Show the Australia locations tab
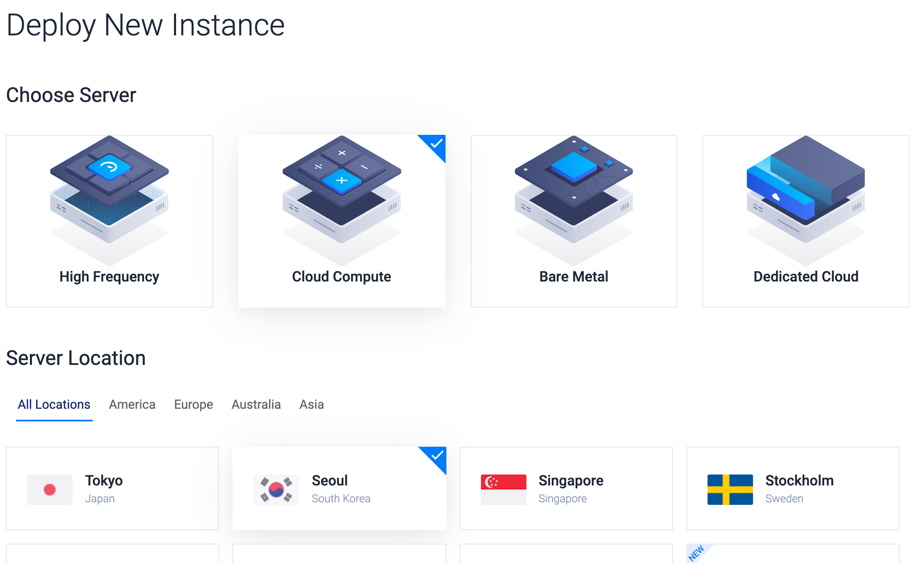The height and width of the screenshot is (563, 924). tap(256, 405)
